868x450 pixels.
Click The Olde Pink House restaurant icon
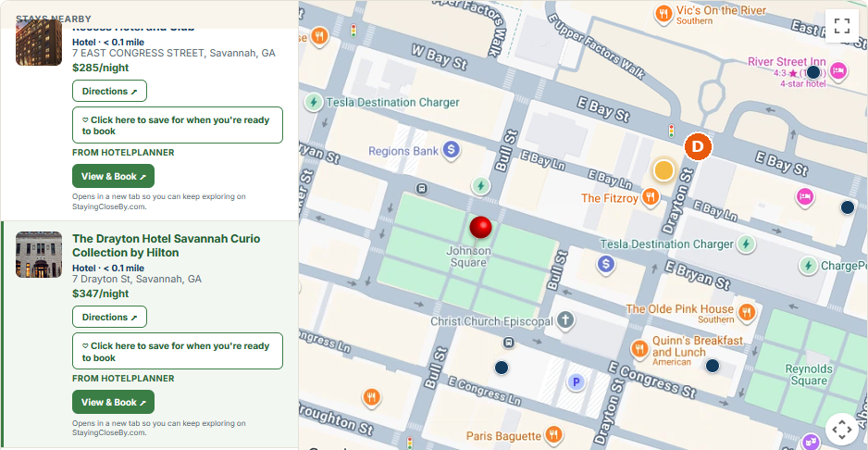pyautogui.click(x=746, y=313)
